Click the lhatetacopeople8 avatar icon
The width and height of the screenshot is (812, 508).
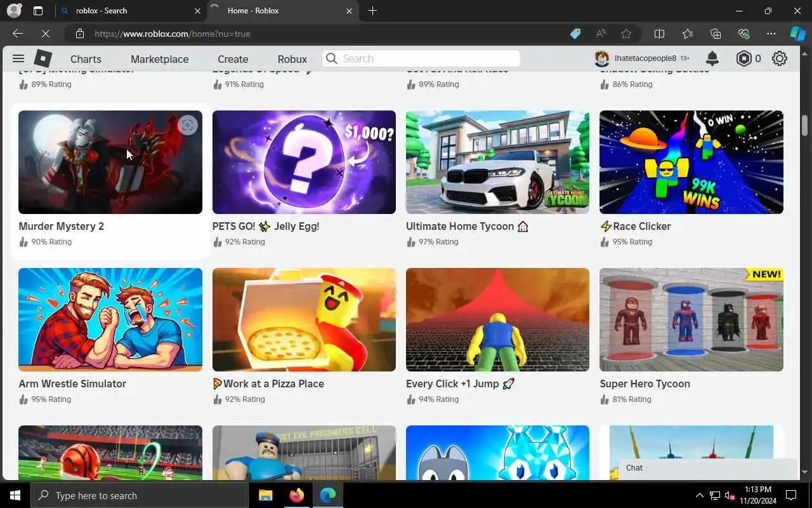pyautogui.click(x=601, y=58)
